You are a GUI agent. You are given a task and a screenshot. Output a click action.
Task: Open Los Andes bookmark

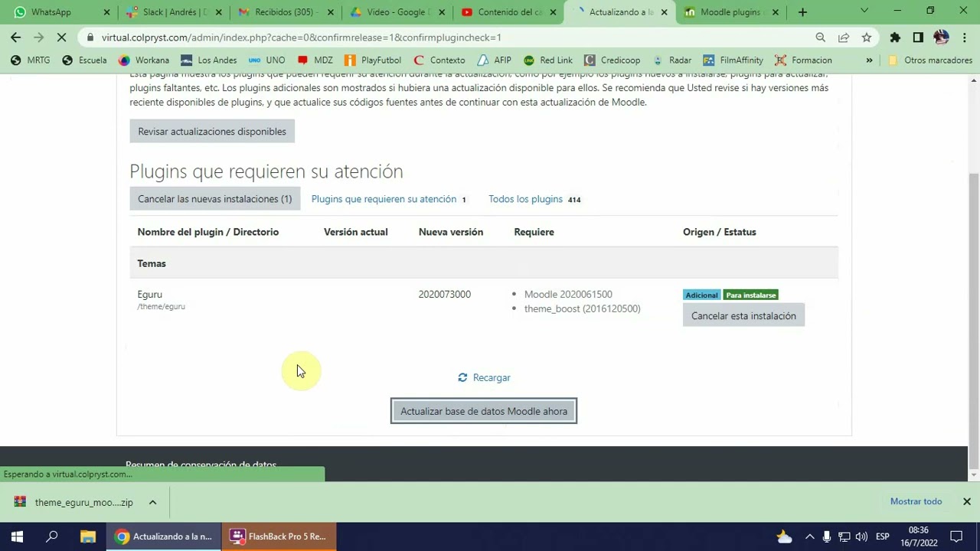pyautogui.click(x=209, y=60)
